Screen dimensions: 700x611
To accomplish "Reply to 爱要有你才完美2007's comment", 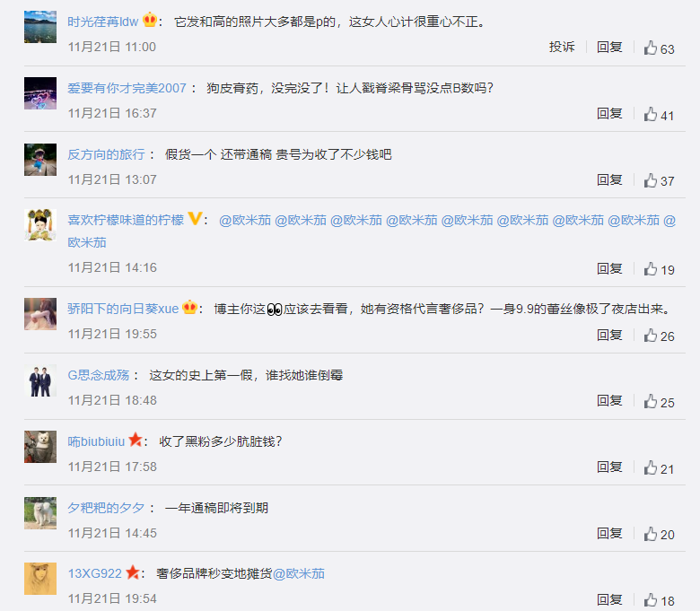I will 609,113.
